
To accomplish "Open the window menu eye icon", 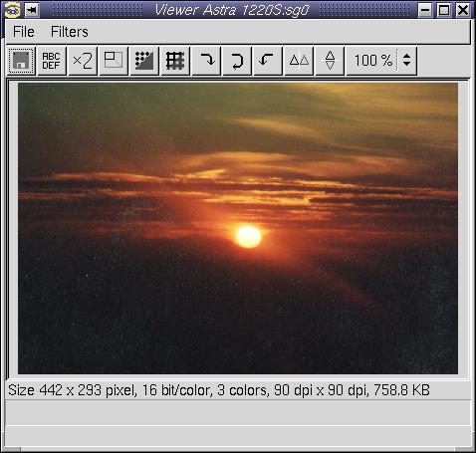I will 13,10.
